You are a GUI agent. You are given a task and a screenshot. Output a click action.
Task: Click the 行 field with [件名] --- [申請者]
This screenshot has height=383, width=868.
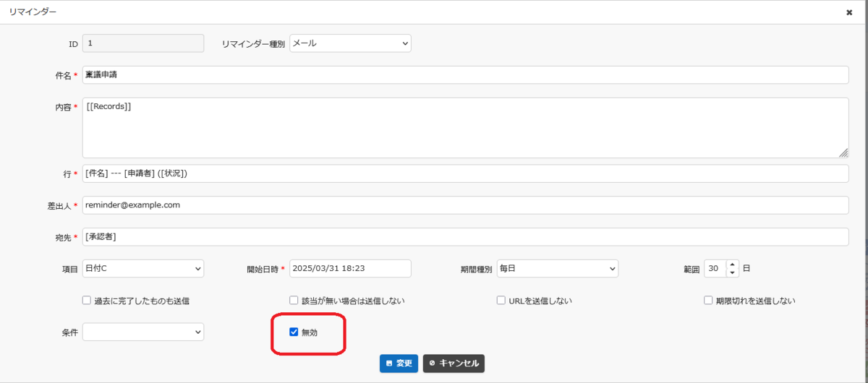coord(465,173)
